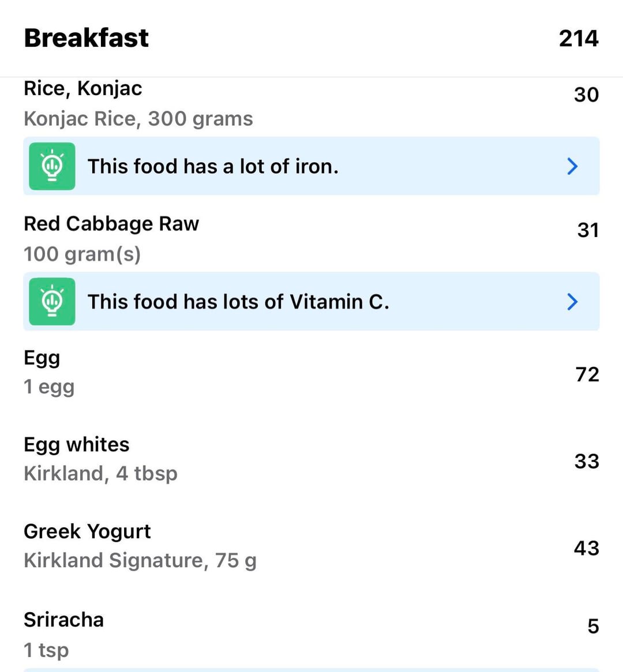623x672 pixels.
Task: Open the Rice, Konjac food entry
Action: point(138,104)
